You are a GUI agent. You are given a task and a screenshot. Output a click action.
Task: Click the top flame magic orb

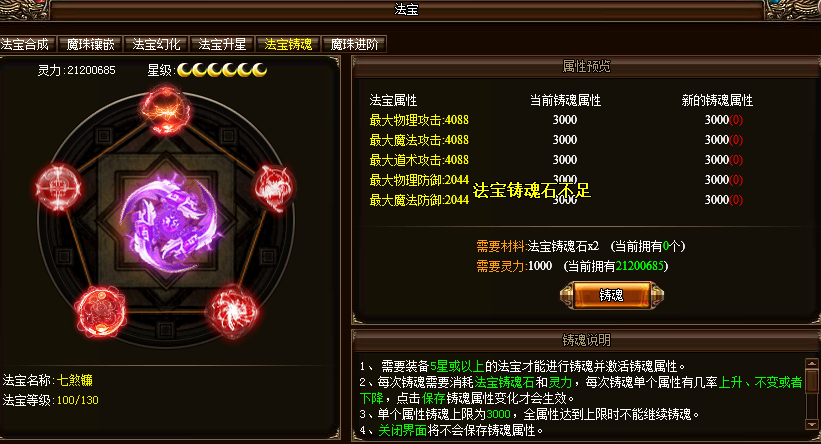tap(165, 110)
